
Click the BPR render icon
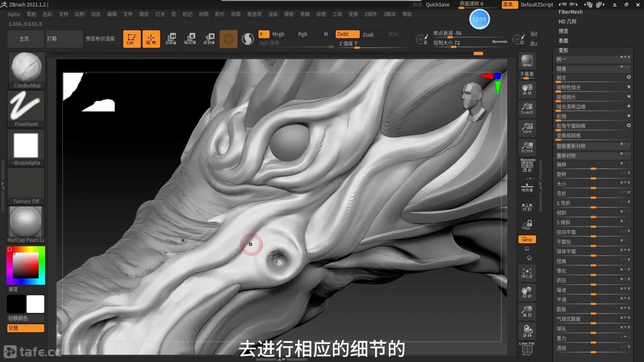pos(527,61)
